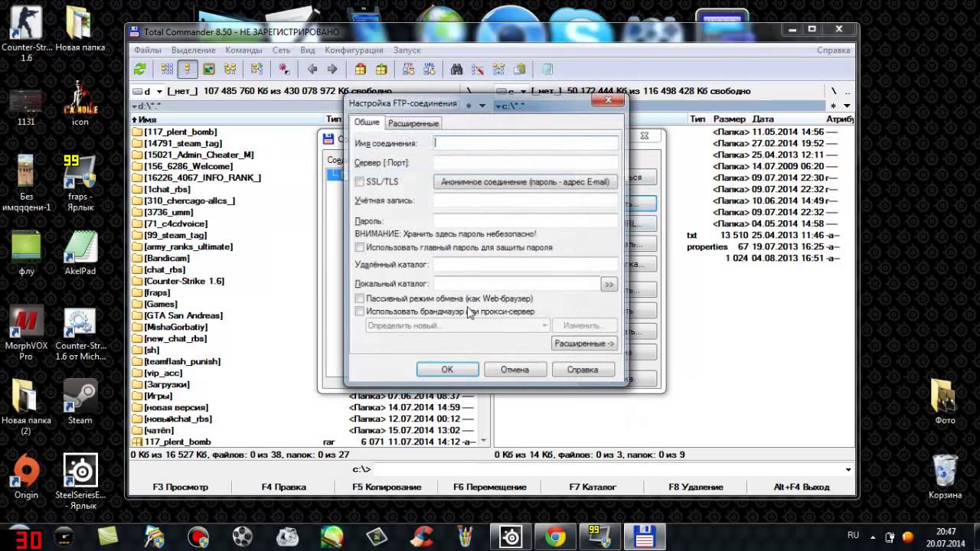Enable firewall or proxy server checkbox
Image resolution: width=980 pixels, height=551 pixels.
(360, 311)
